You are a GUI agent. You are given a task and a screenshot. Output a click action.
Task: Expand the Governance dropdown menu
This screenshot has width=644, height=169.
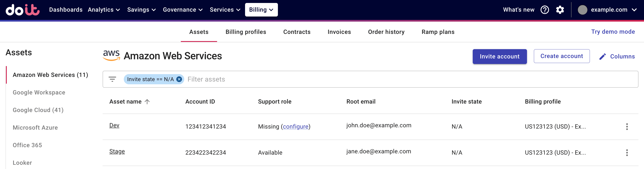pos(183,10)
